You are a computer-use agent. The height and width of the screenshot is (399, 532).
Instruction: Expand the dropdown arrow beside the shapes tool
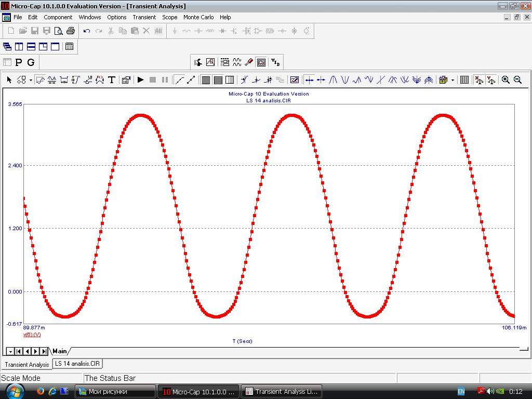coord(31,80)
